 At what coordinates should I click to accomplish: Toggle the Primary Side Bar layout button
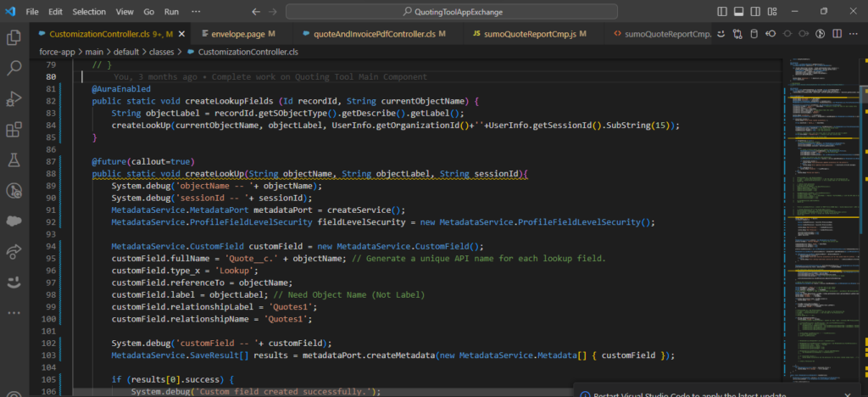[721, 12]
